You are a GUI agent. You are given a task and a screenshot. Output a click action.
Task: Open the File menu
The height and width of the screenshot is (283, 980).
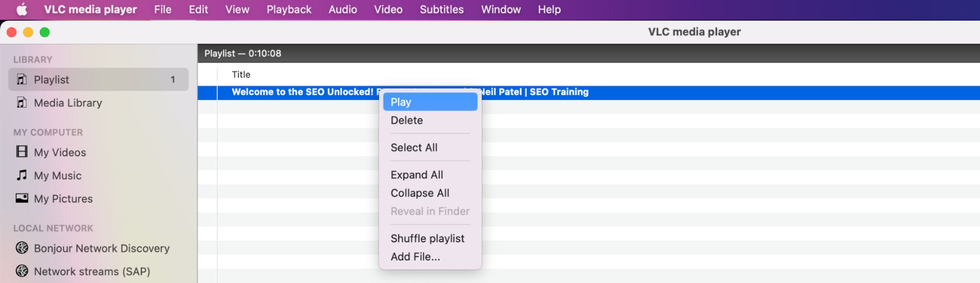[163, 9]
